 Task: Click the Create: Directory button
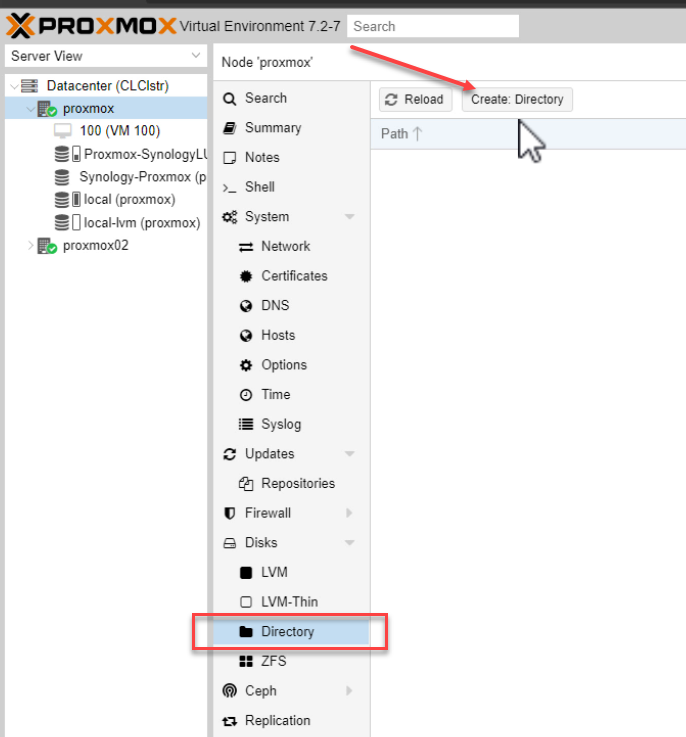click(x=517, y=100)
